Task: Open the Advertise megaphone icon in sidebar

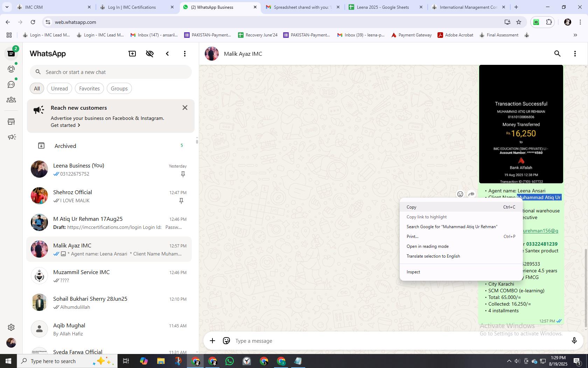Action: [x=11, y=137]
